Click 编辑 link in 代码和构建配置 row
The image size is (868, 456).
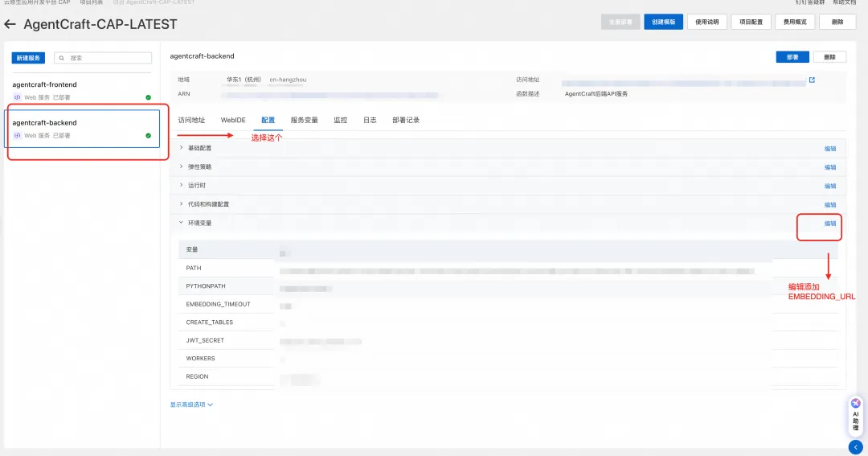coord(830,205)
